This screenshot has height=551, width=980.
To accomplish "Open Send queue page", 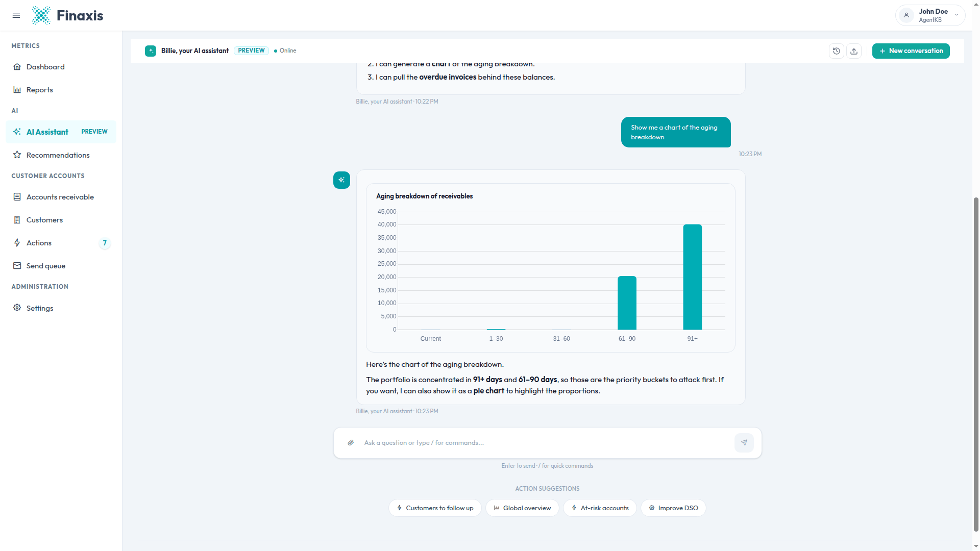I will click(x=61, y=266).
